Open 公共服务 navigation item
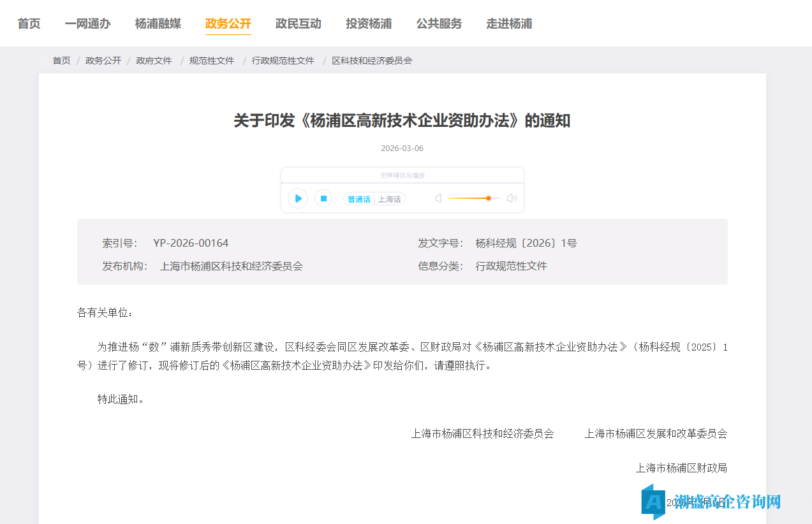 click(439, 24)
